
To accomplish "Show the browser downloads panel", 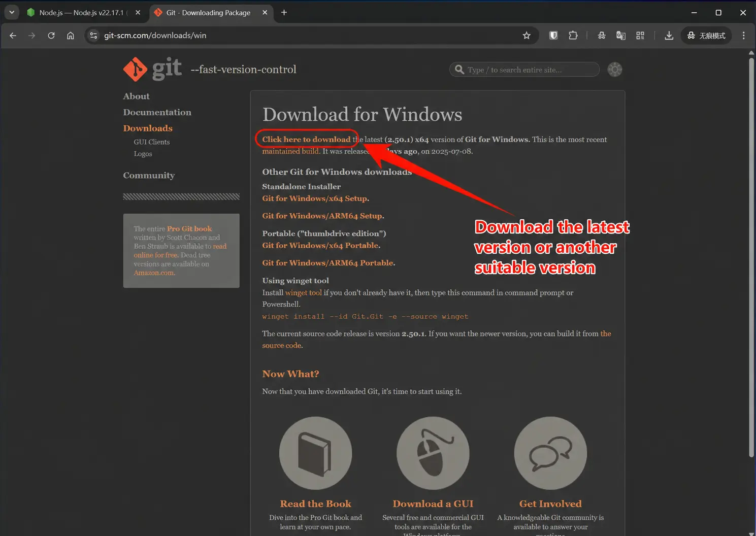I will coord(669,36).
